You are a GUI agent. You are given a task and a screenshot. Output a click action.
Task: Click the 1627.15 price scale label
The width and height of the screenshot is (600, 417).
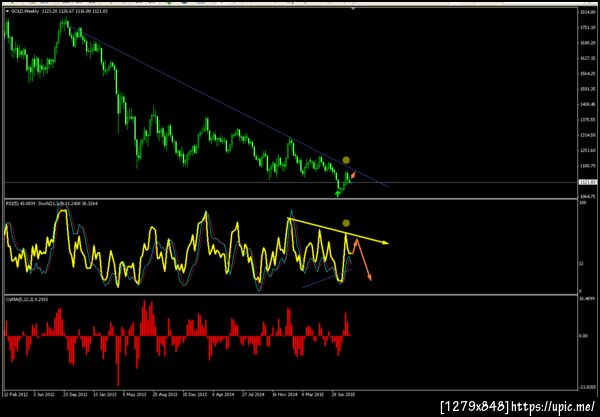coord(587,58)
